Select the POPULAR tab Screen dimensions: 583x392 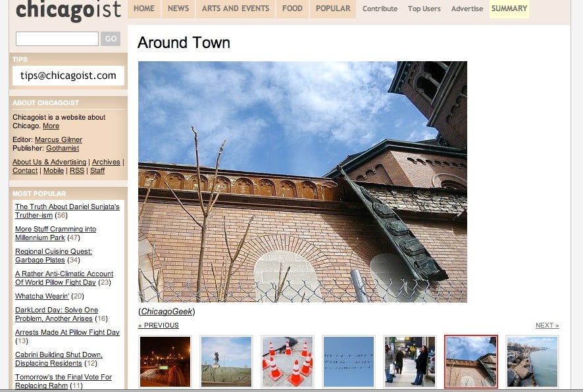pos(333,9)
